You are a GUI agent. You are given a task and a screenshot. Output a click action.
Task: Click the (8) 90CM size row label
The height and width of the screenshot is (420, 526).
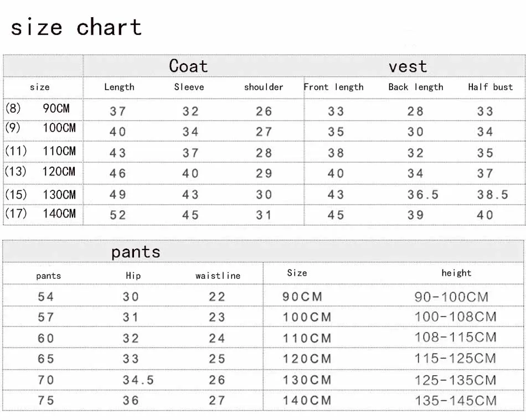click(x=38, y=108)
